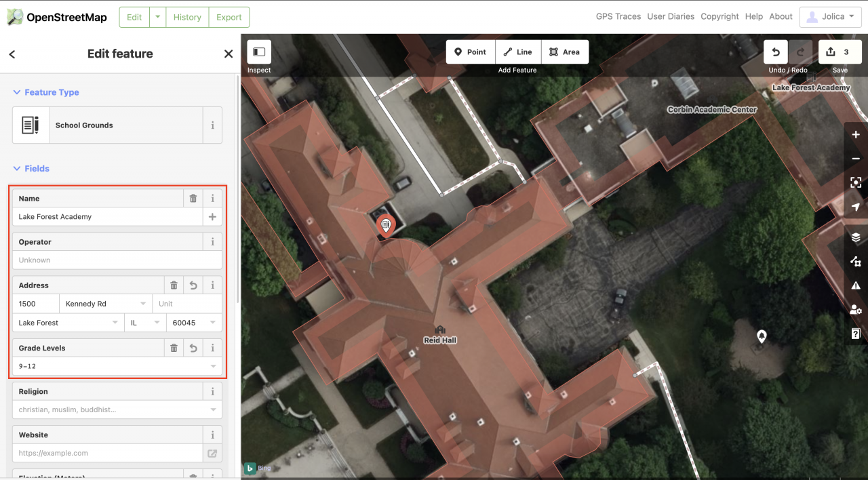Change the School Grounds feature type
The width and height of the screenshot is (868, 480).
tap(108, 125)
